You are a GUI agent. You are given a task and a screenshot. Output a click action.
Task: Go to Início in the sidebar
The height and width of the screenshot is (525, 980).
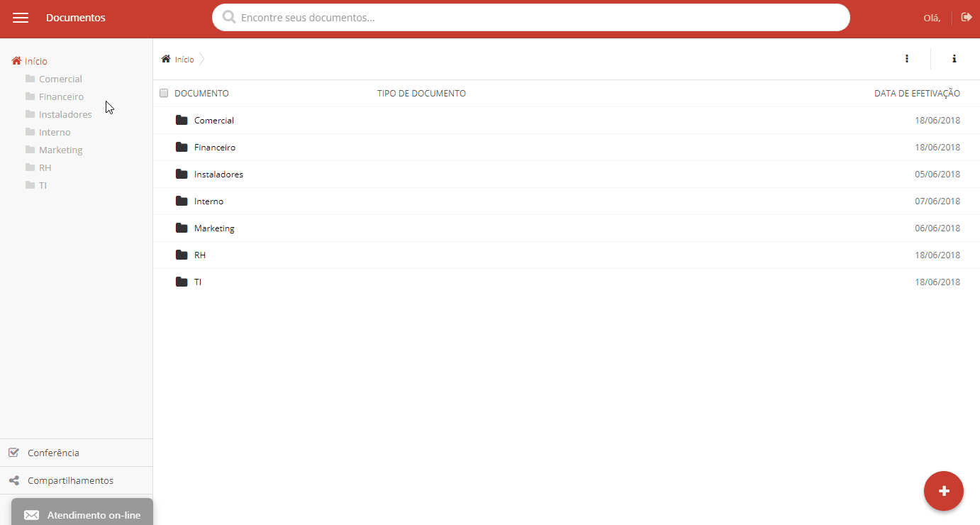[36, 61]
